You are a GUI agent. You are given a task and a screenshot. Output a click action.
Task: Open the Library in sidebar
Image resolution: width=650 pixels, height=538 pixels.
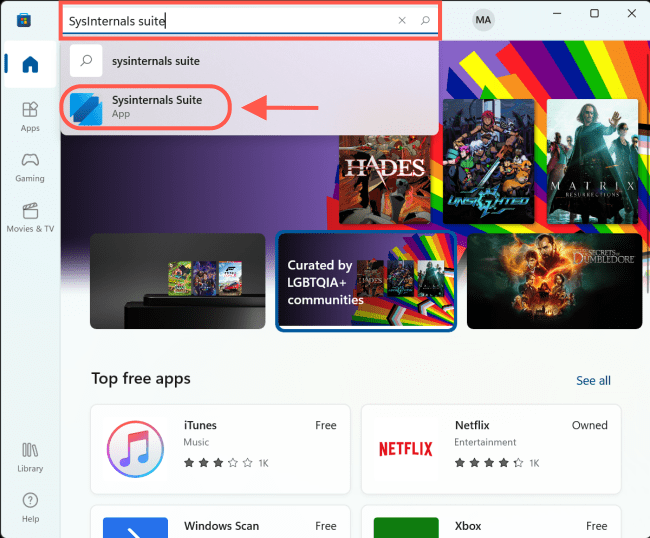coord(30,456)
